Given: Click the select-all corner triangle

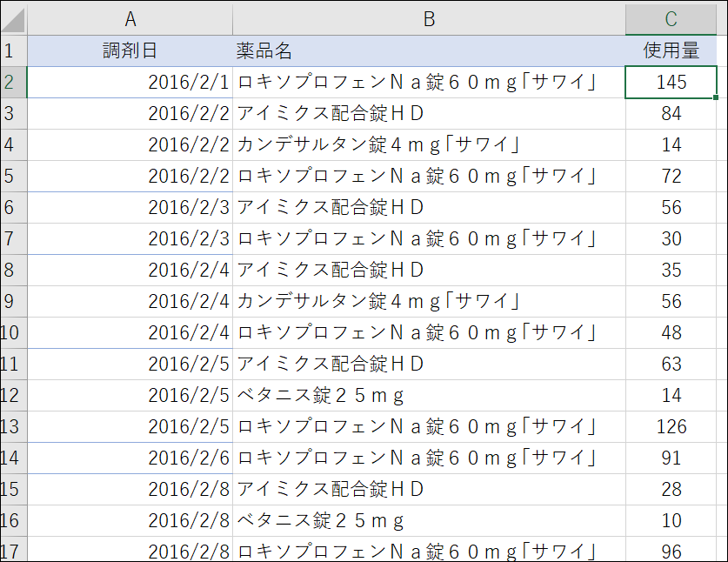Looking at the screenshot, I should pyautogui.click(x=13, y=19).
